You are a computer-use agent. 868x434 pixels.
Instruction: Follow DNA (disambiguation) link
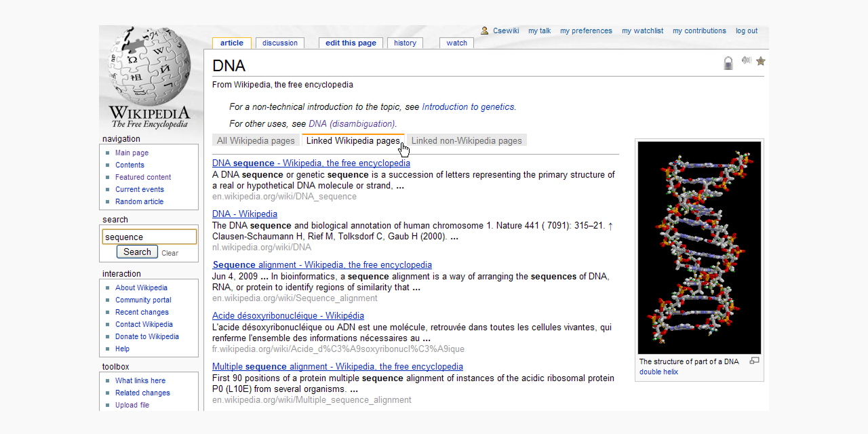click(x=351, y=123)
